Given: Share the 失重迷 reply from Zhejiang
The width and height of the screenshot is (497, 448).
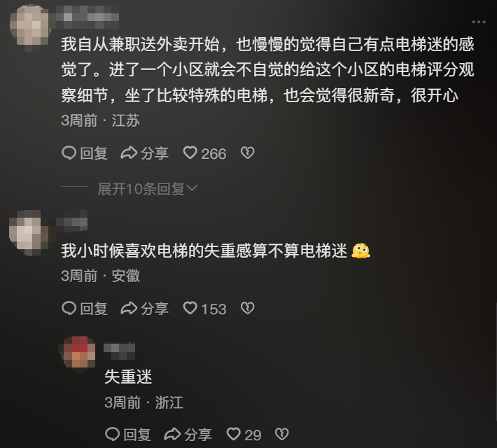Looking at the screenshot, I should coord(188,435).
